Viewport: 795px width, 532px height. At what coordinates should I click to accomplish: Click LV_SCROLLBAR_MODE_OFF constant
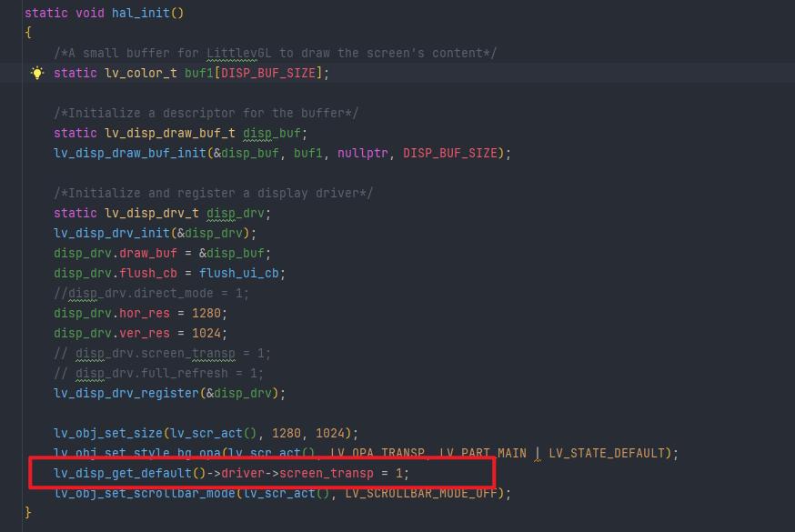421,493
